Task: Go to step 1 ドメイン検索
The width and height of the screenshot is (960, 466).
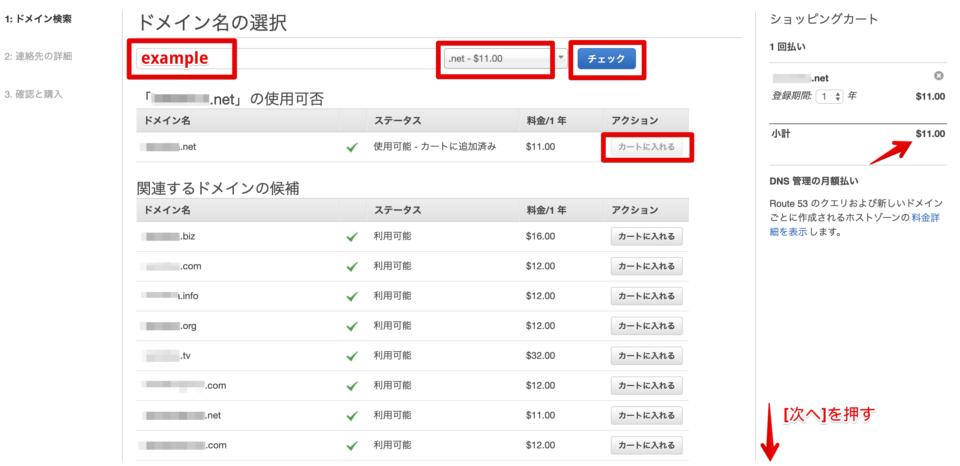Action: tap(38, 19)
